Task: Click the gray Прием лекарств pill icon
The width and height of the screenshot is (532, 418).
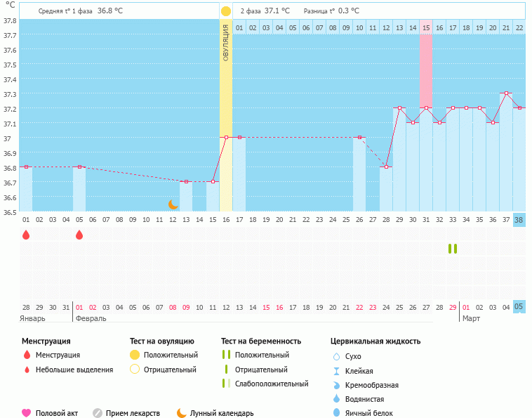Action: tap(98, 413)
